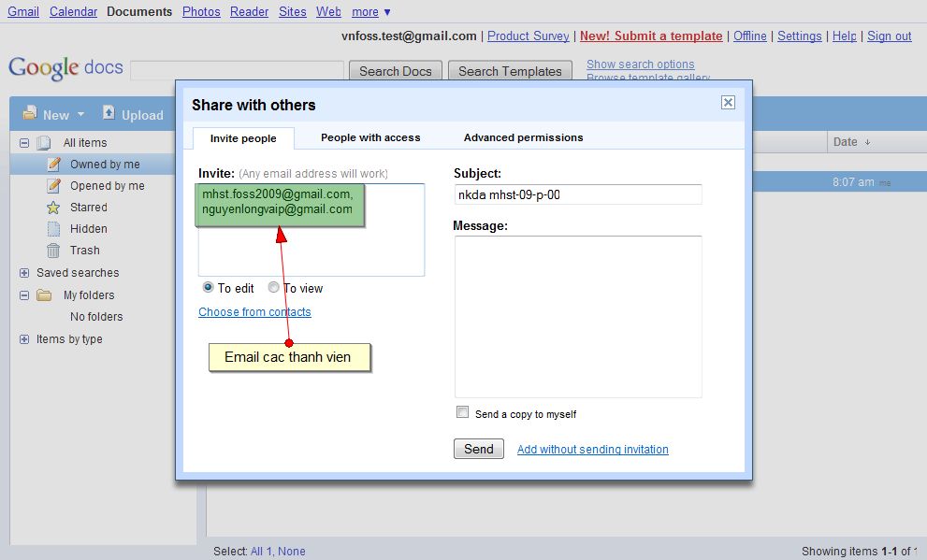Screen dimensions: 927x560
Task: Open the Advanced permissions tab
Action: point(523,137)
